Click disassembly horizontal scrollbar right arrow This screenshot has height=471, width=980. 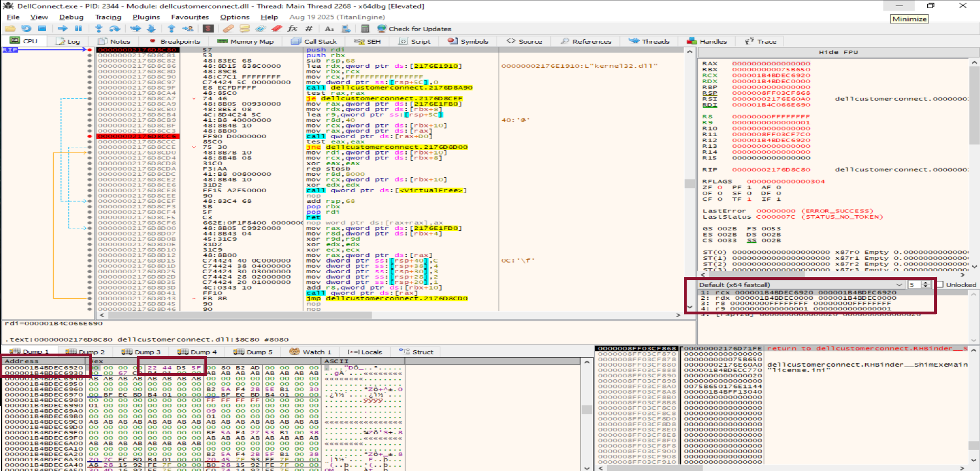click(678, 315)
